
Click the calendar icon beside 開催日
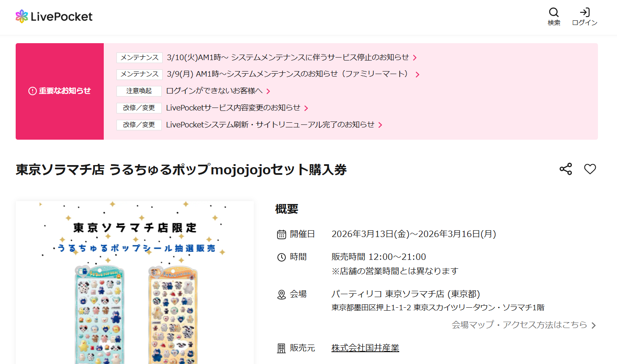282,234
